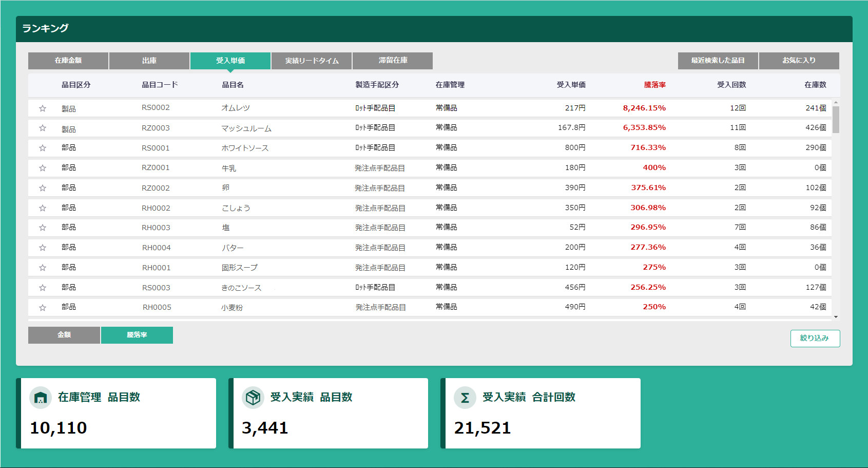The height and width of the screenshot is (468, 868).
Task: Select the star icon beside バター
Action: tap(43, 247)
